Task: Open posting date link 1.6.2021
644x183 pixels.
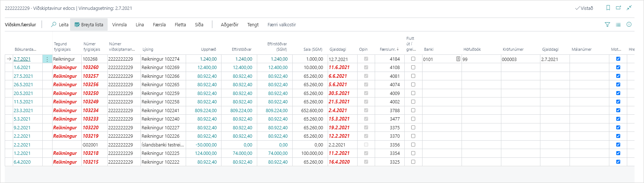Action: (x=22, y=68)
